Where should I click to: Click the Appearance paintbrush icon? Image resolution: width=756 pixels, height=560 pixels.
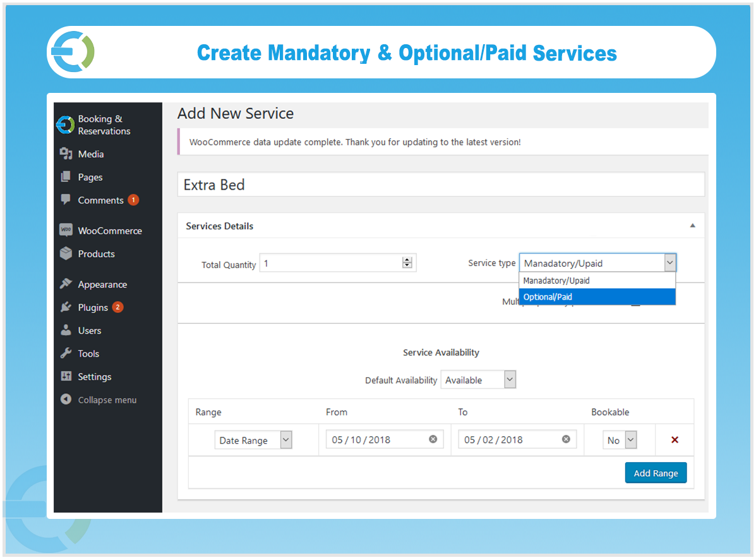coord(66,284)
